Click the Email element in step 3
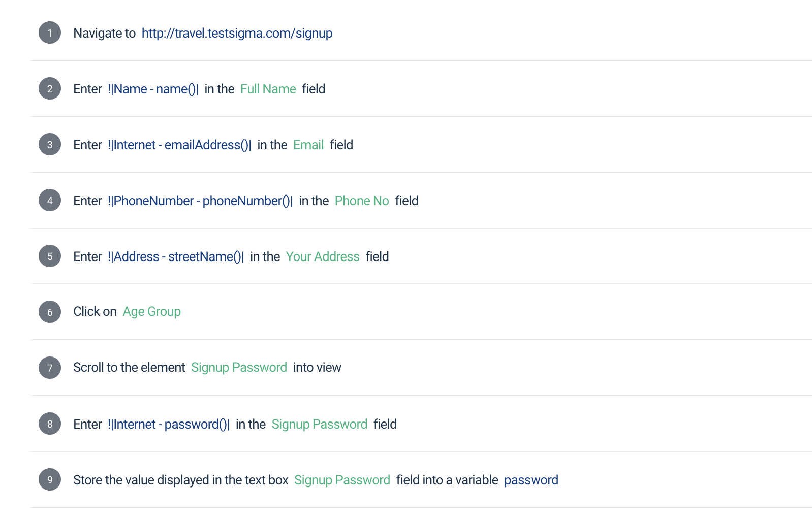The image size is (812, 520). 308,145
